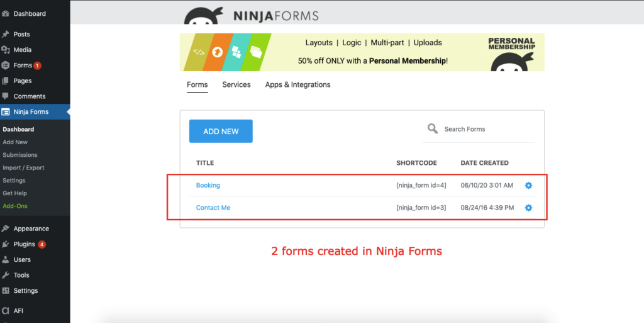The width and height of the screenshot is (644, 323).
Task: Click the Settings sliders icon in sidebar
Action: click(5, 290)
